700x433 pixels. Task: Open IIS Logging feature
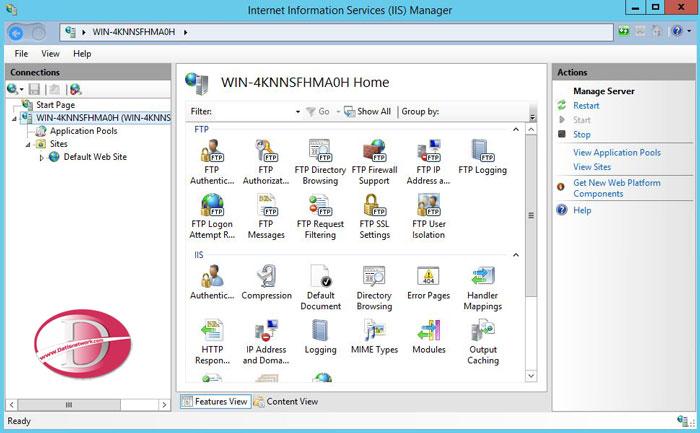pyautogui.click(x=321, y=336)
